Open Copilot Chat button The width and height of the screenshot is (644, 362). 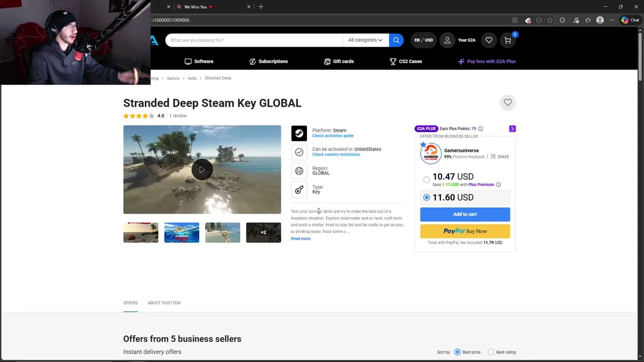tap(630, 20)
